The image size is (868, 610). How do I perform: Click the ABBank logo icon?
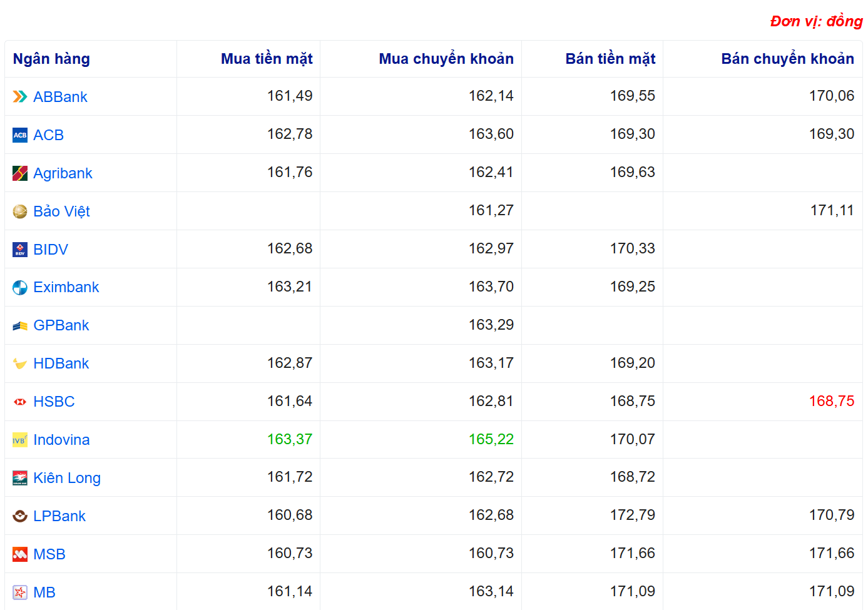pos(20,97)
